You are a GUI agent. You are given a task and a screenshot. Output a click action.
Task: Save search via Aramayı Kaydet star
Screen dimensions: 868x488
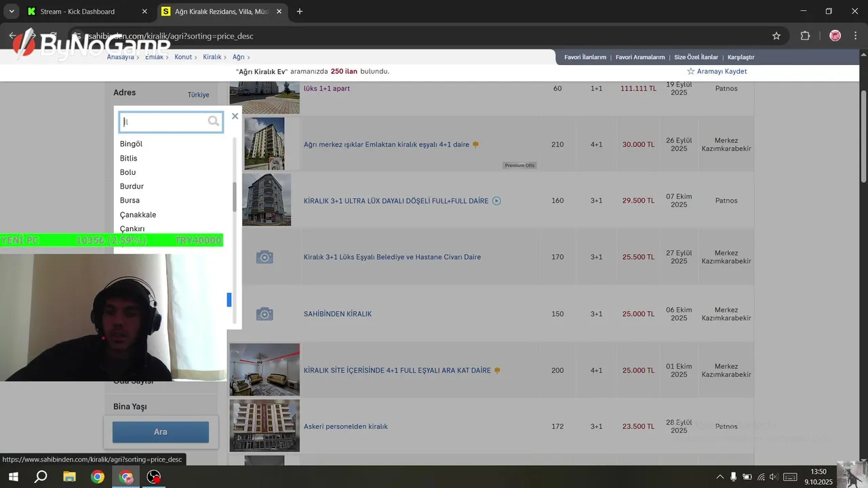click(x=717, y=71)
